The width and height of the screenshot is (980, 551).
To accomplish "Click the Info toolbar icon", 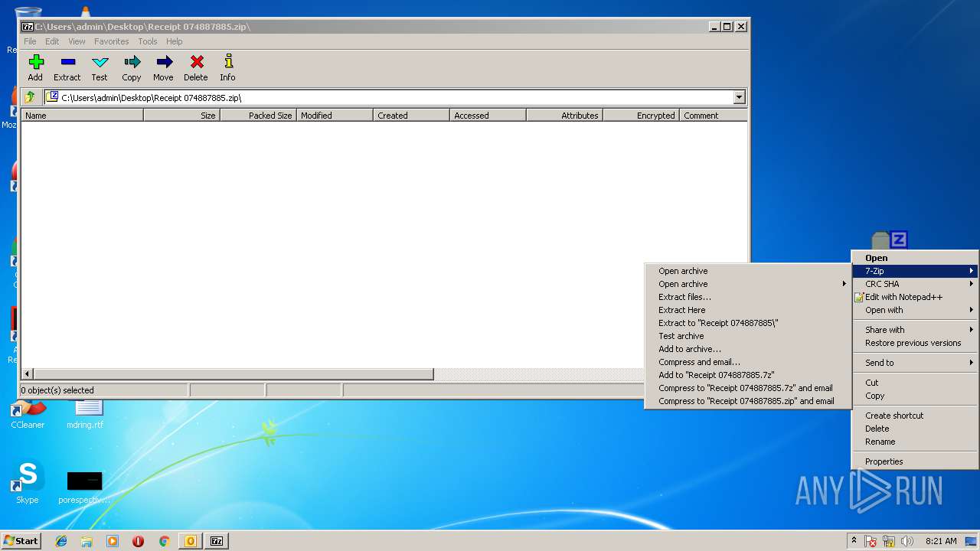I will point(227,67).
